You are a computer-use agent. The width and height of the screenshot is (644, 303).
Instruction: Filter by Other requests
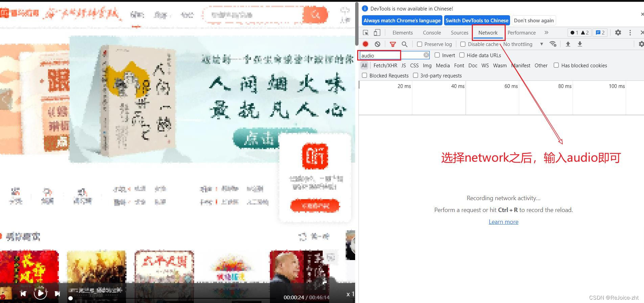pyautogui.click(x=541, y=65)
